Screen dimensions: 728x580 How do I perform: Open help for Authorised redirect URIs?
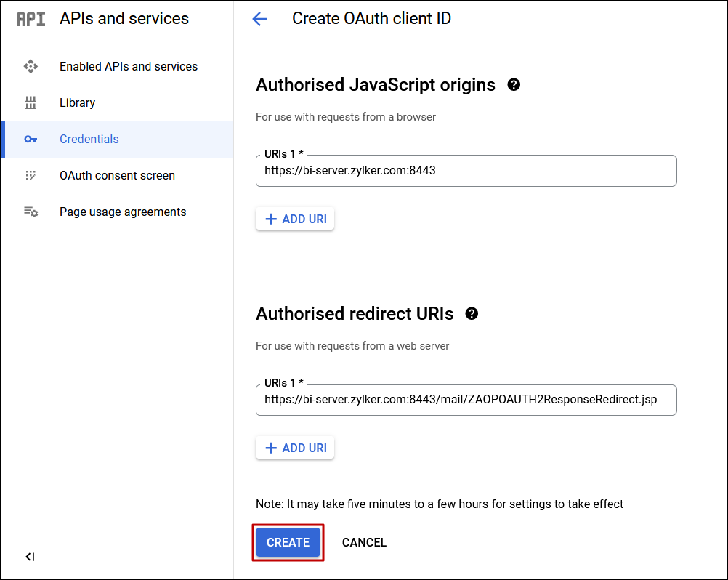(x=472, y=313)
